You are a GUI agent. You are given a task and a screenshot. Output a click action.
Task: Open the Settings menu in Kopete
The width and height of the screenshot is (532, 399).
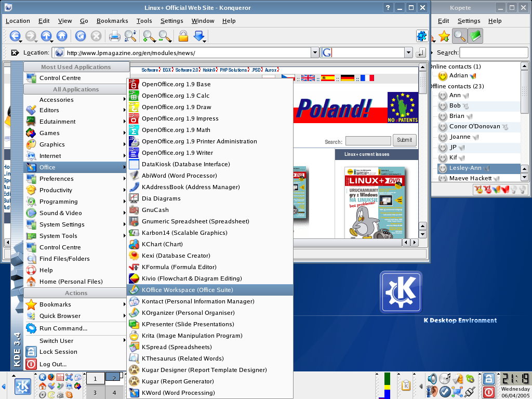[x=469, y=21]
